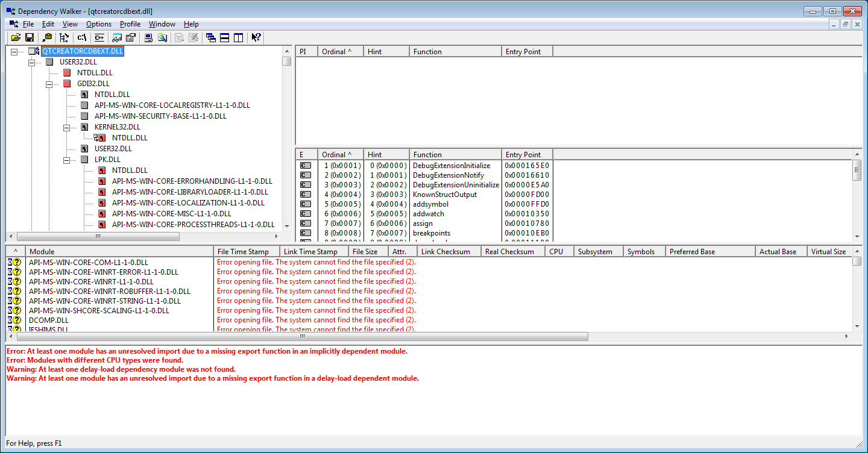
Task: Open the Help menu
Action: coord(191,24)
